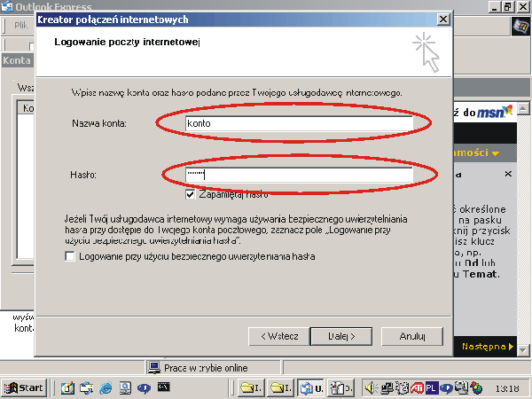Click the Nazwa konta text field
The width and height of the screenshot is (532, 399).
tap(299, 124)
